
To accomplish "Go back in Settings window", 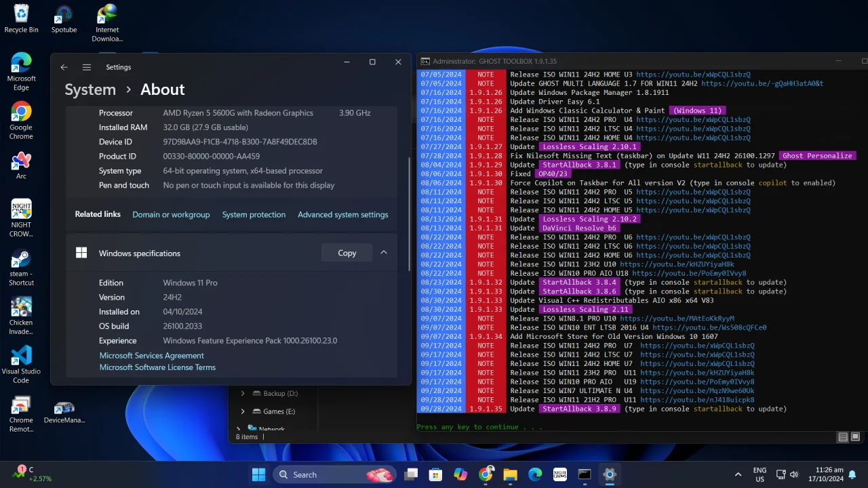I will click(x=64, y=67).
